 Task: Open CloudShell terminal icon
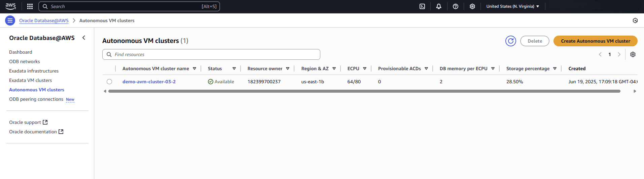(422, 6)
